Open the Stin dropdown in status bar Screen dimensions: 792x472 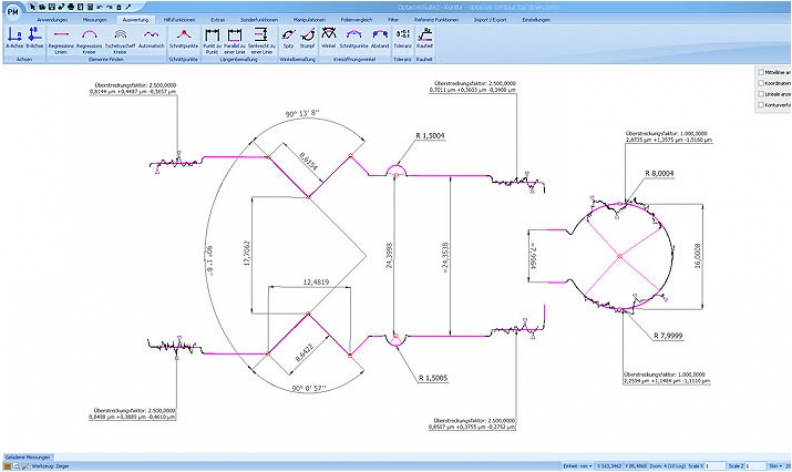775,466
